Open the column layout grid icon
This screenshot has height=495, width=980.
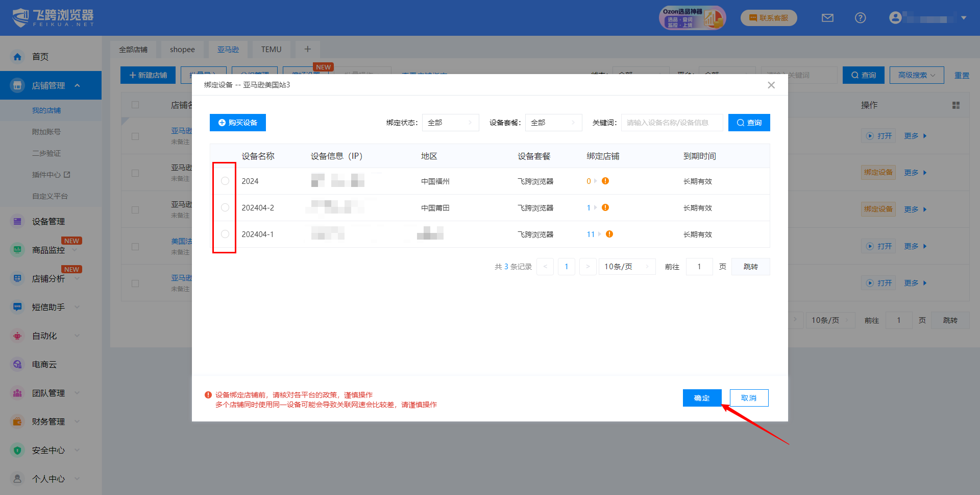[x=955, y=105]
